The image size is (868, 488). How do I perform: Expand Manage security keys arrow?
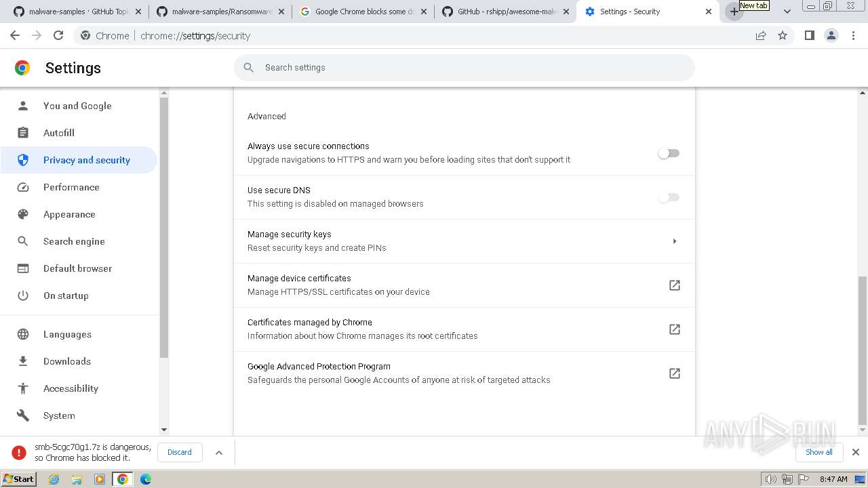click(x=675, y=241)
